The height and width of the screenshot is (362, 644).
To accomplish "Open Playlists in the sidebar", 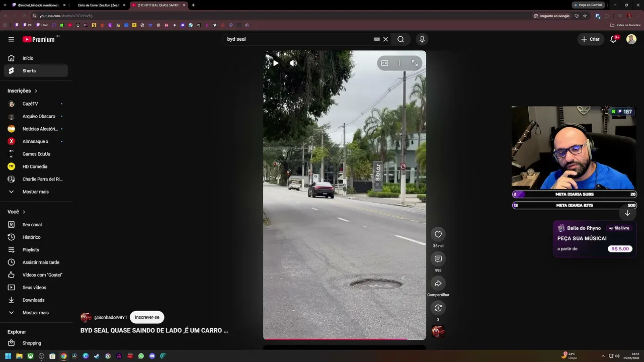I will coord(36,250).
